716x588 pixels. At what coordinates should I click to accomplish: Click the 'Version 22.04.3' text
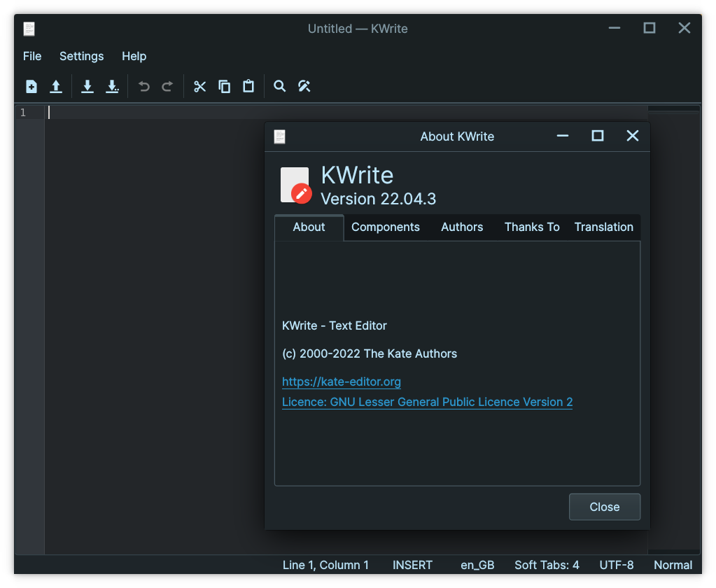pyautogui.click(x=379, y=199)
